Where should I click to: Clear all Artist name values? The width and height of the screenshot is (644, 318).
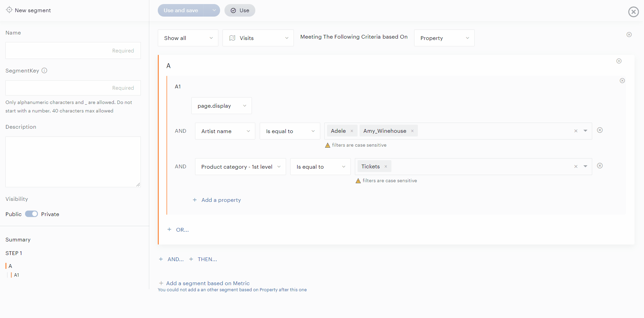tap(576, 131)
